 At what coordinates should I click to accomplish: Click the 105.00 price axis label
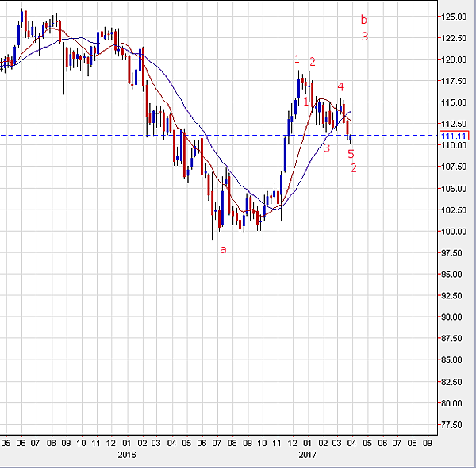[x=454, y=189]
